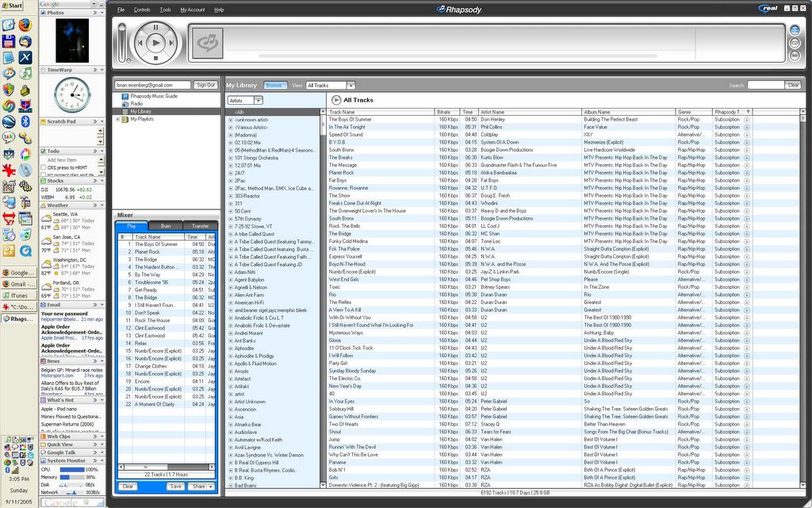Switch to the Transfer tab in Mixer
The height and width of the screenshot is (508, 812).
201,226
